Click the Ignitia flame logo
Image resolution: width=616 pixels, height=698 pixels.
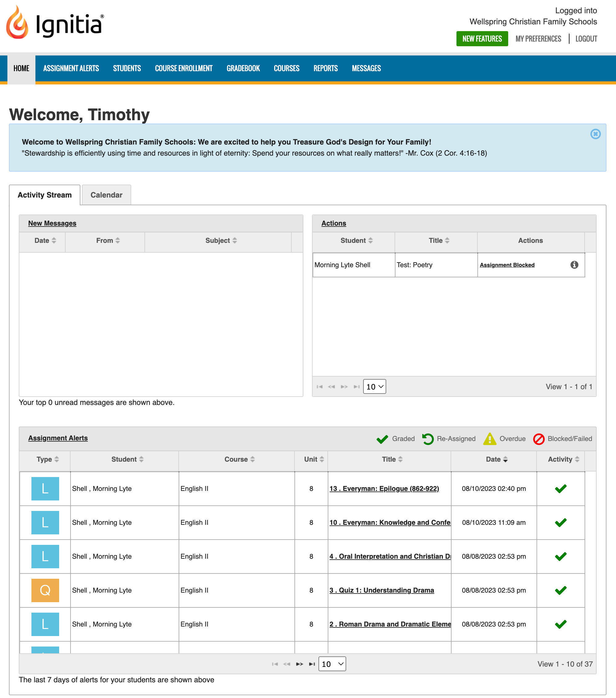click(x=18, y=22)
